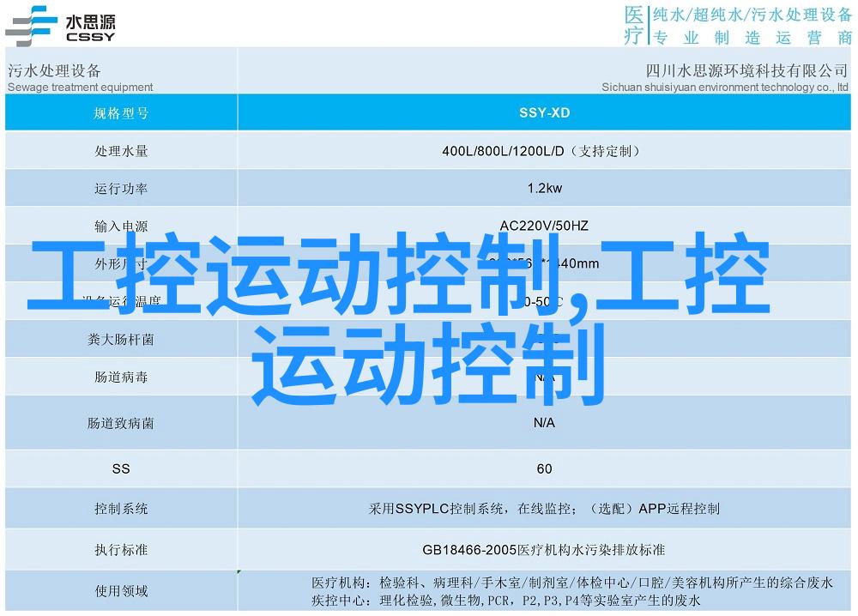Select the 运行功率 row label

click(x=121, y=189)
